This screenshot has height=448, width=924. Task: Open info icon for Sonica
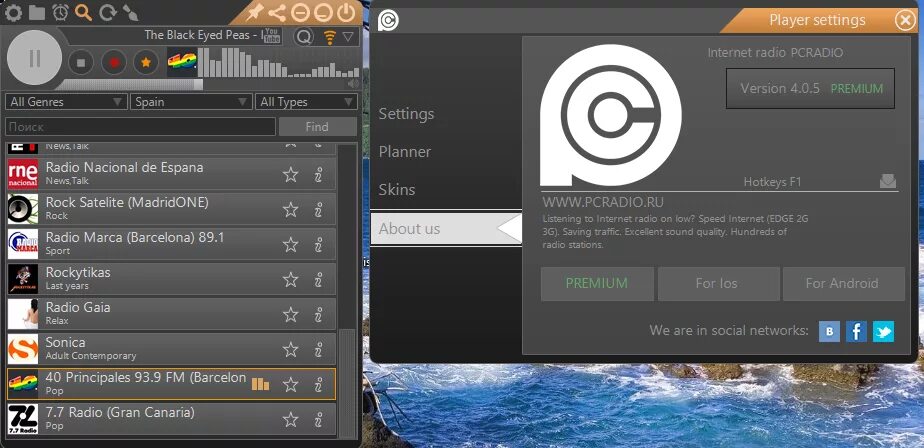tap(318, 350)
